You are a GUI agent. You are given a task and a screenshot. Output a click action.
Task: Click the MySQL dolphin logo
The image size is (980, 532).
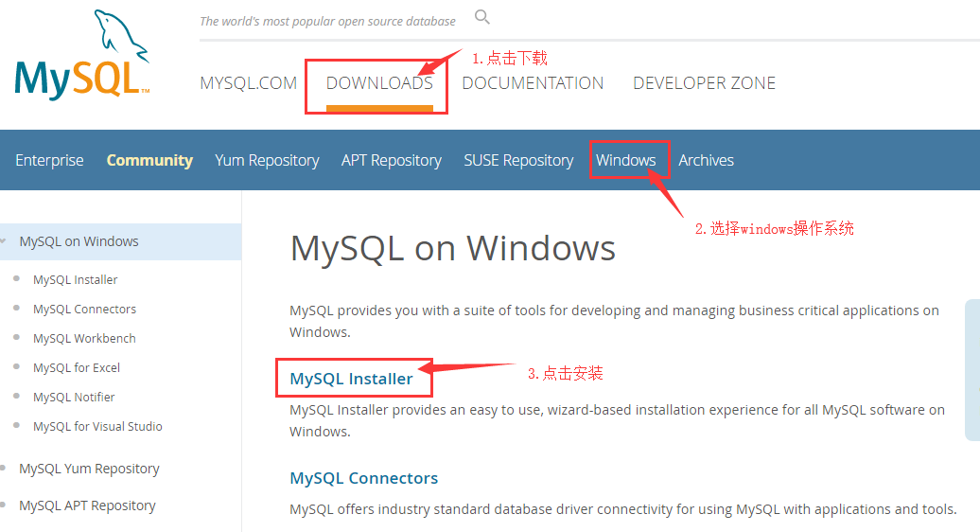point(82,54)
